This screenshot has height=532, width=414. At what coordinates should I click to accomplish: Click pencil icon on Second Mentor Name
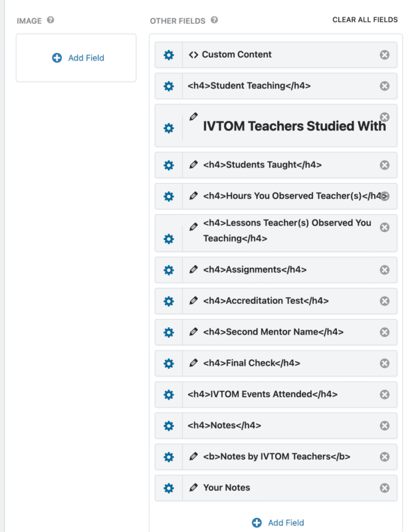point(193,332)
